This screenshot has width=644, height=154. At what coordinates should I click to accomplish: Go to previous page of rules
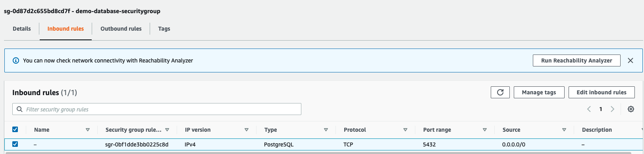pyautogui.click(x=589, y=109)
